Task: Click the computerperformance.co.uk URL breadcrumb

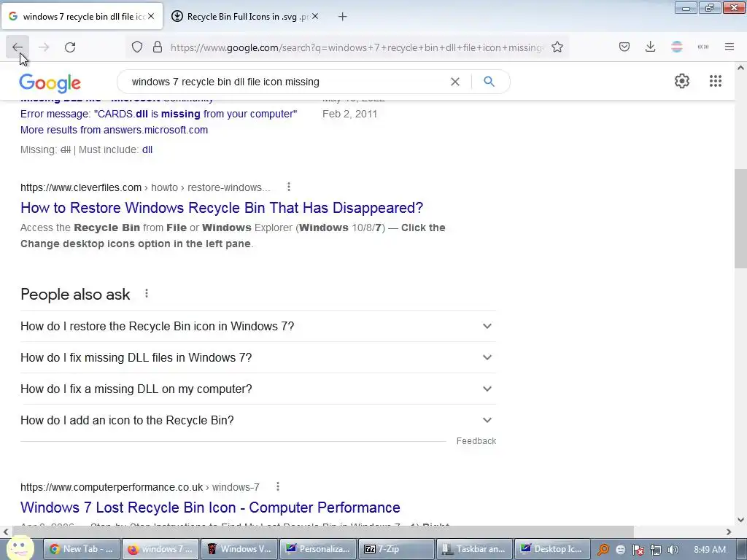Action: [x=139, y=487]
